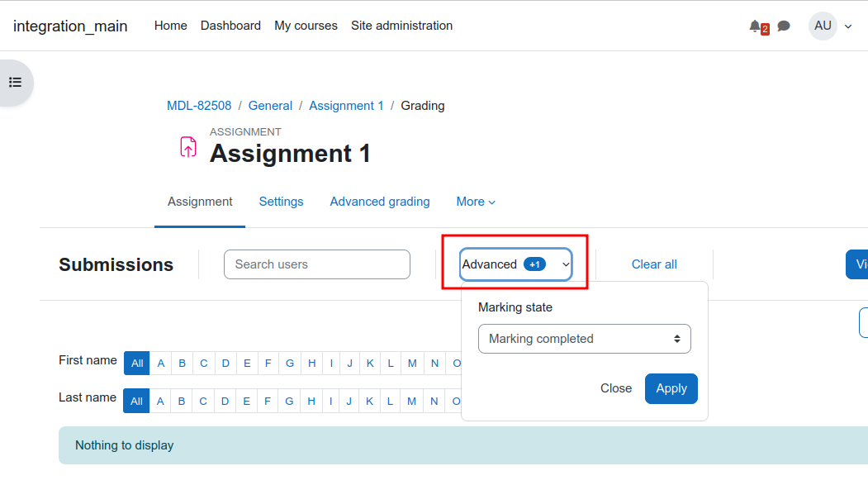Filter Last name by letter C
868x485 pixels.
pyautogui.click(x=203, y=401)
